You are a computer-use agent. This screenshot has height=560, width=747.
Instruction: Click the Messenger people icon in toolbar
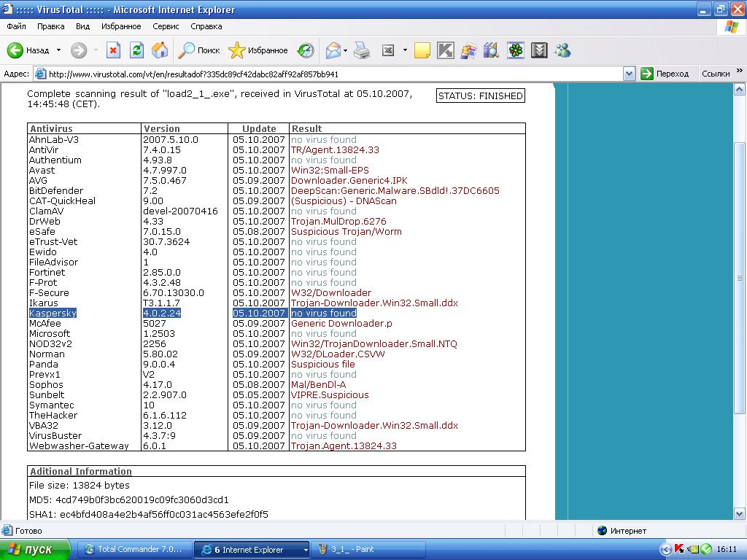[x=562, y=50]
